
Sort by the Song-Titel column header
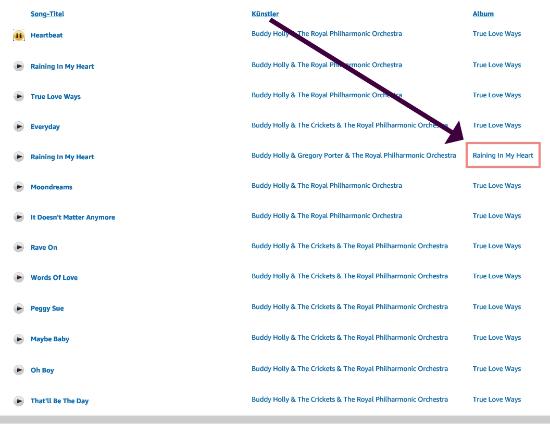coord(47,14)
